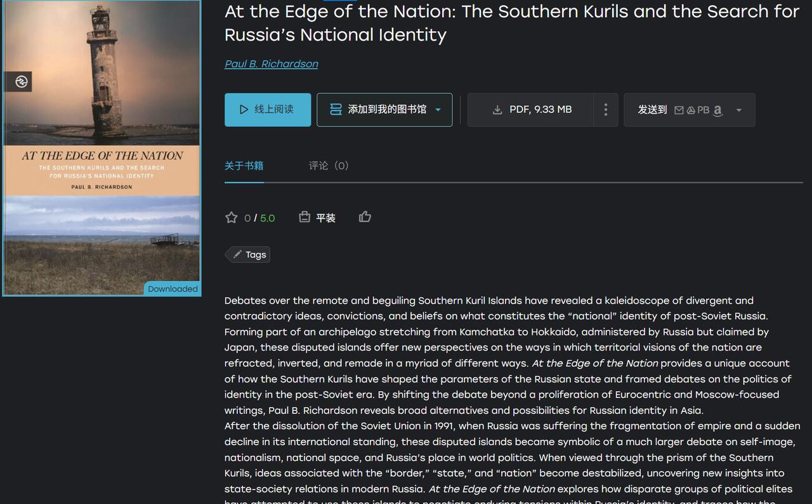Send book to Amazon Kindle icon

coord(717,110)
